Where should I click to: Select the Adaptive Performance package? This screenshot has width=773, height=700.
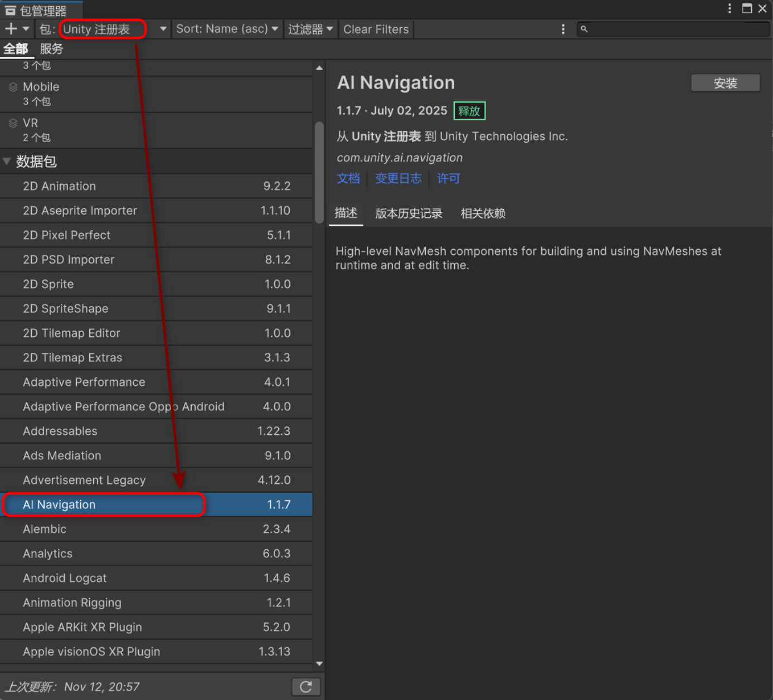(x=156, y=382)
